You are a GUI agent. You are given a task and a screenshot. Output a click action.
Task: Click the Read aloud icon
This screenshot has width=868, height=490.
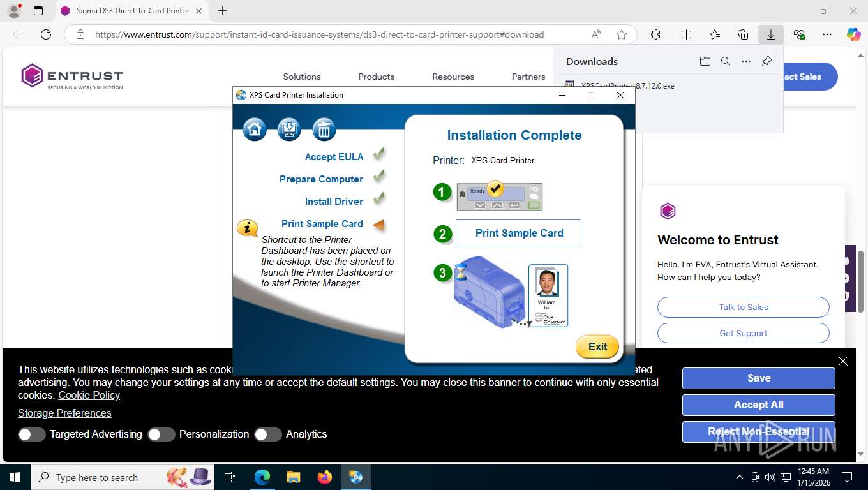596,34
